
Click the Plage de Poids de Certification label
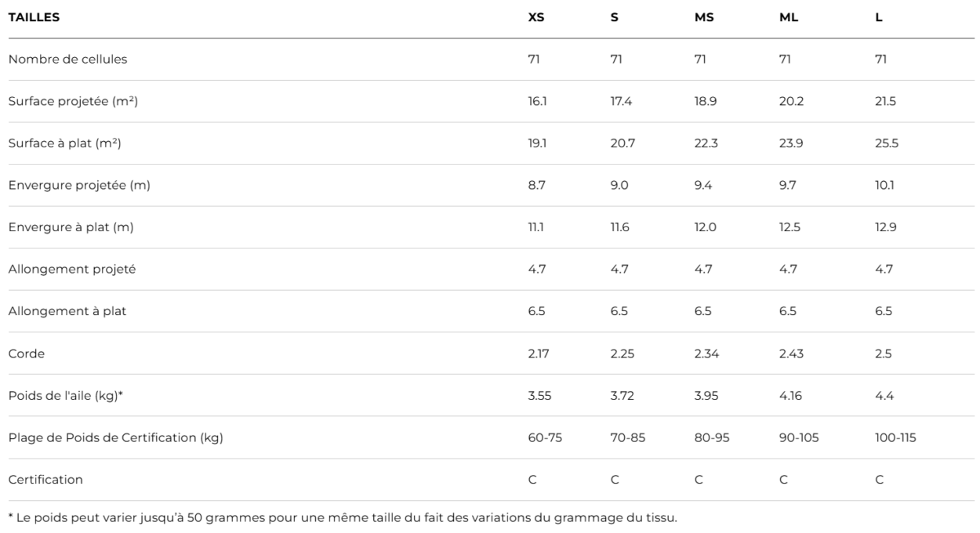tap(115, 437)
